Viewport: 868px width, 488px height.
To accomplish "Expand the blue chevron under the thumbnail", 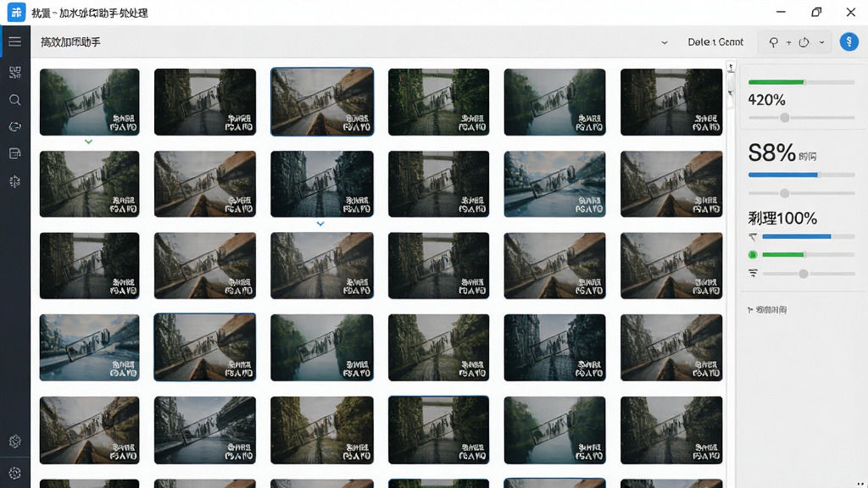I will click(x=320, y=224).
